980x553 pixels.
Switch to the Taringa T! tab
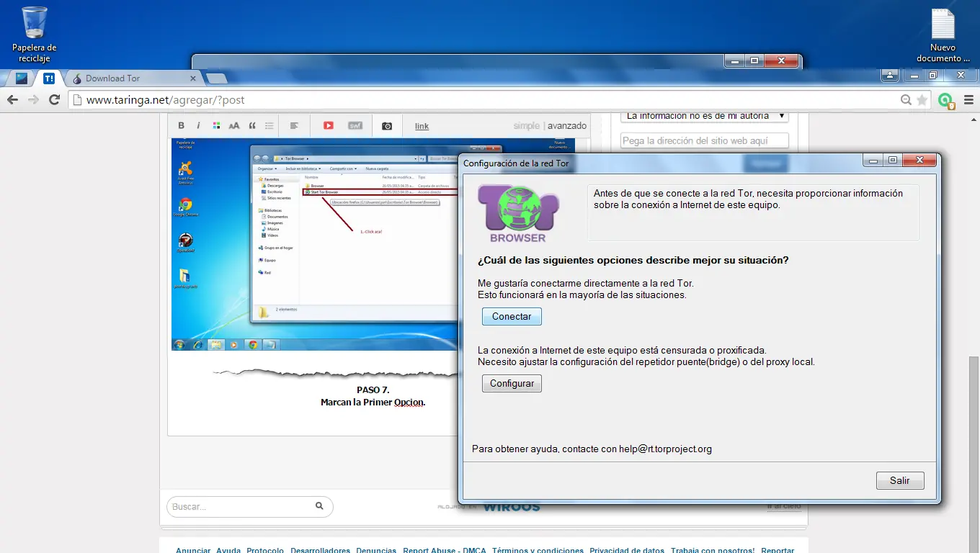tap(49, 78)
